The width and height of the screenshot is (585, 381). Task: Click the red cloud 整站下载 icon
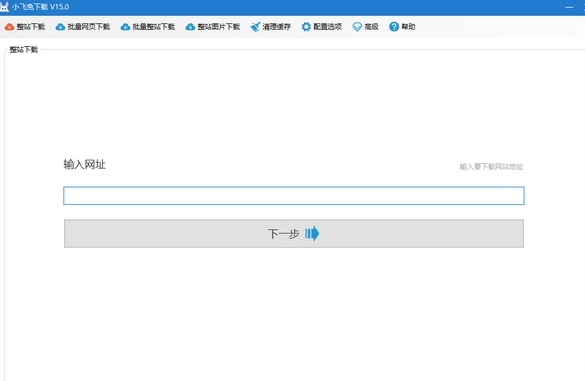9,27
